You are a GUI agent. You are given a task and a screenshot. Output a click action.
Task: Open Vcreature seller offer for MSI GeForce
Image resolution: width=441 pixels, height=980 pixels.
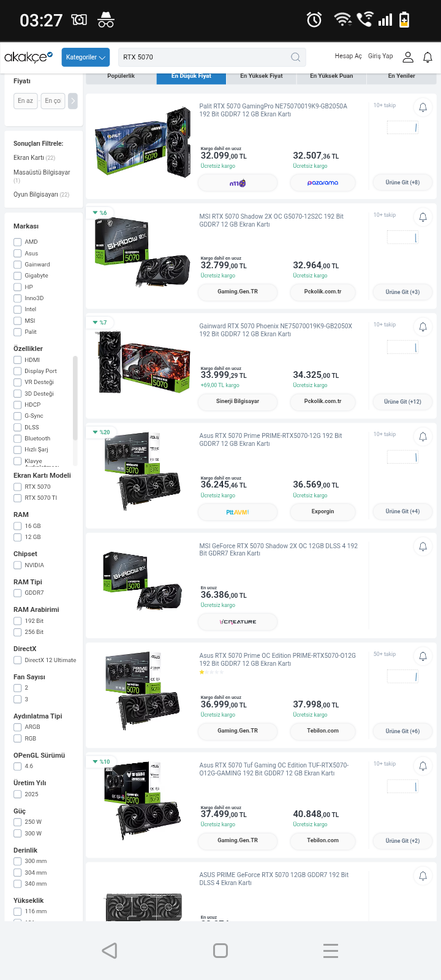click(x=238, y=622)
